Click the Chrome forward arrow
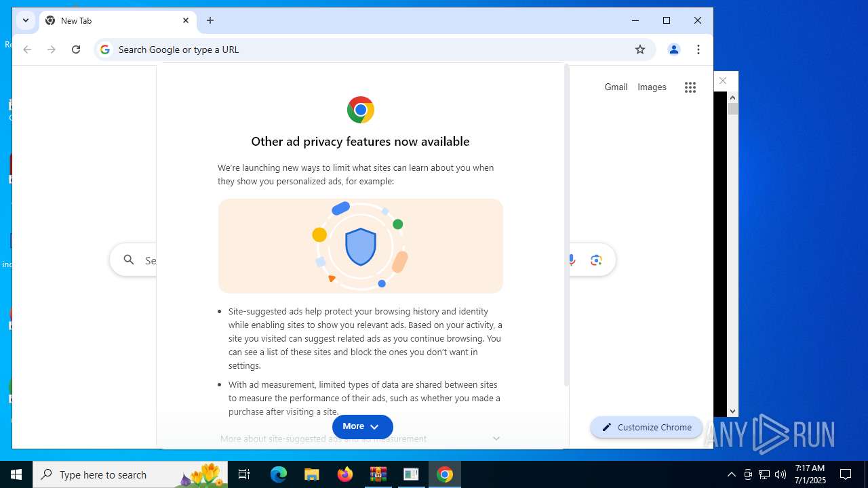Screen dimensions: 868x488 pos(52,49)
